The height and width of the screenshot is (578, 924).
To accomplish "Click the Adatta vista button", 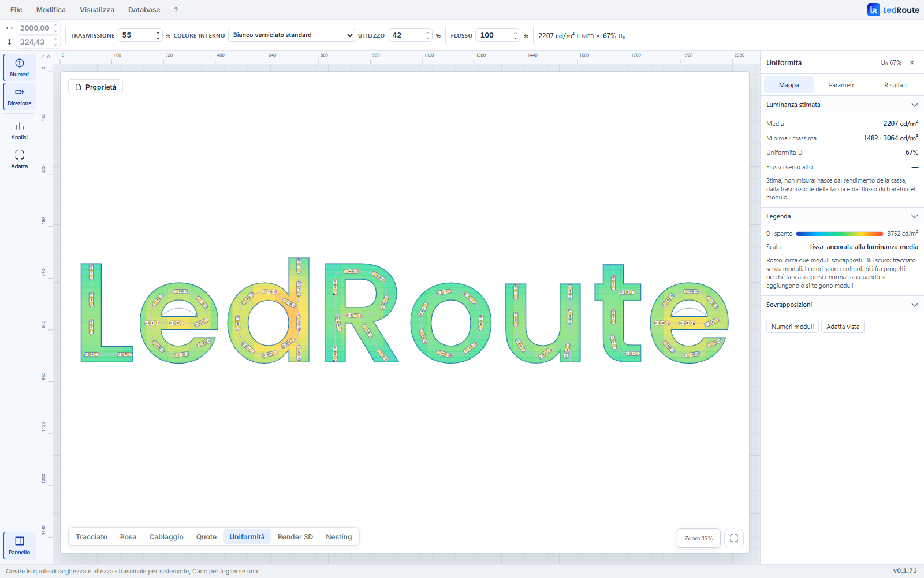I will tap(843, 327).
